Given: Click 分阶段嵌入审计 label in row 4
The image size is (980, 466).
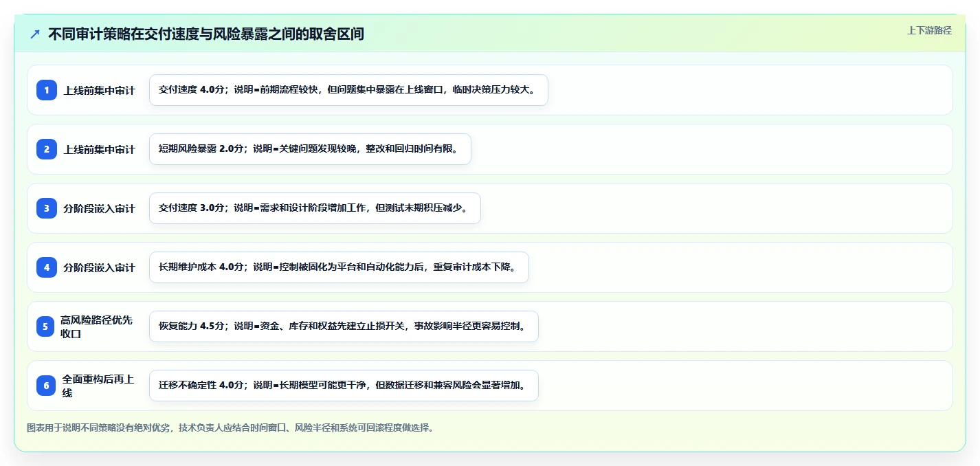Looking at the screenshot, I should tap(100, 267).
